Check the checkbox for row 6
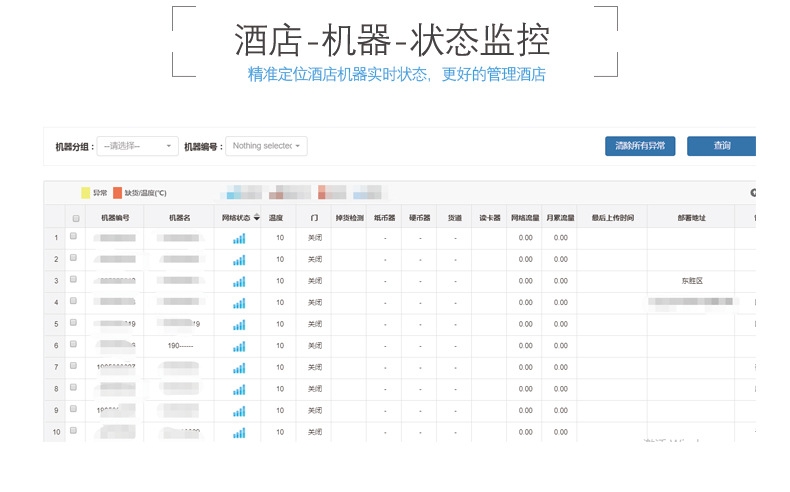The image size is (790, 492). 73,345
